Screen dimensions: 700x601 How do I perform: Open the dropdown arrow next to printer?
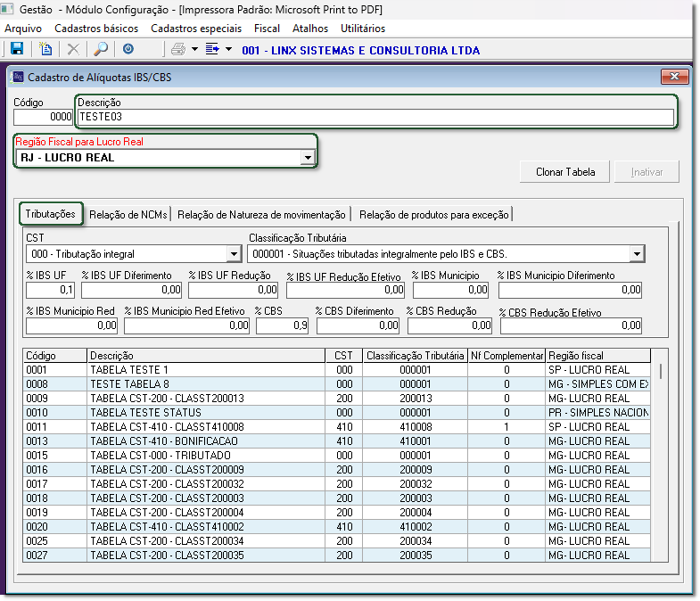tap(194, 50)
